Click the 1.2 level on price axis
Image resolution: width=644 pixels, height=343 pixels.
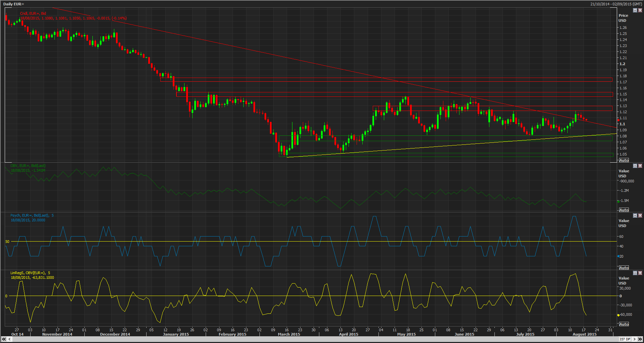622,64
